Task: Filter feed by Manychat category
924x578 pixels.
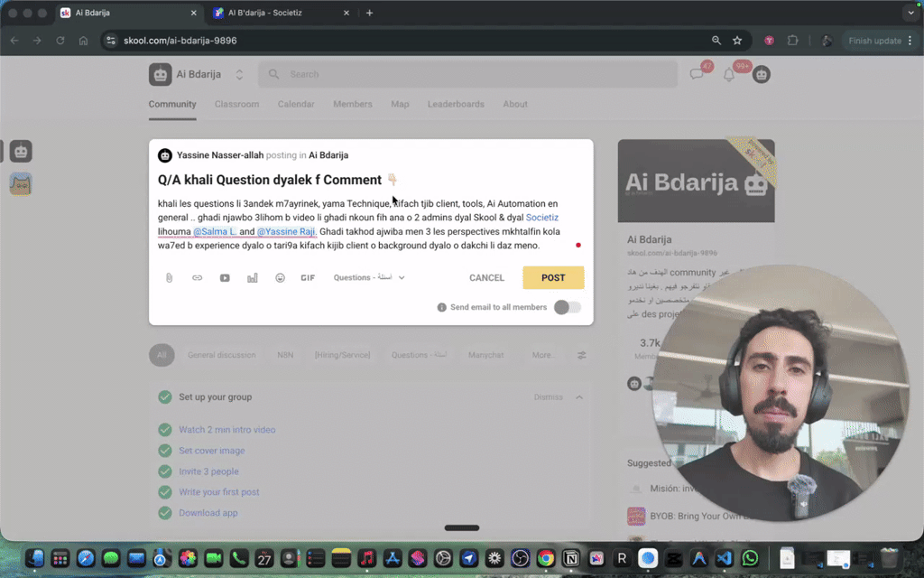Action: (485, 355)
